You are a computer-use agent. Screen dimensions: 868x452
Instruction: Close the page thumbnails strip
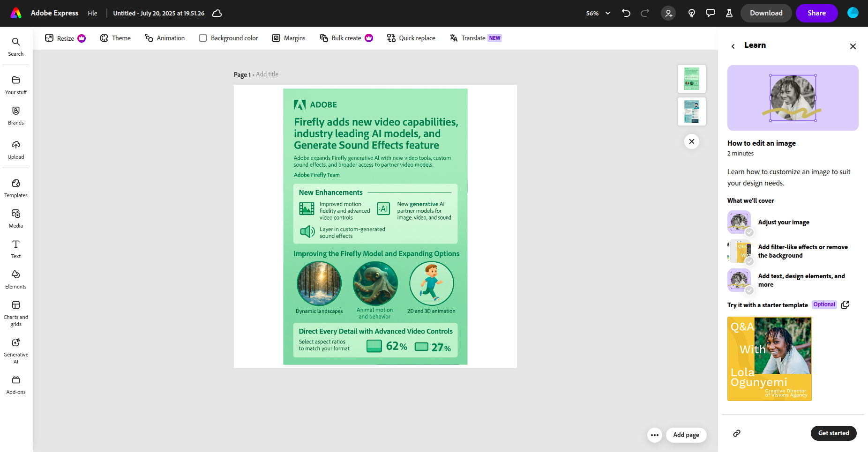click(692, 141)
